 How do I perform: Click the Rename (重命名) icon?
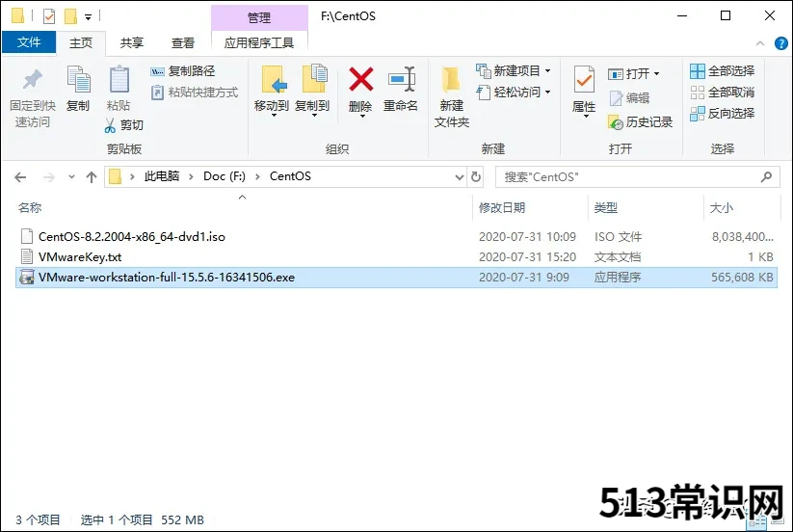[x=402, y=80]
